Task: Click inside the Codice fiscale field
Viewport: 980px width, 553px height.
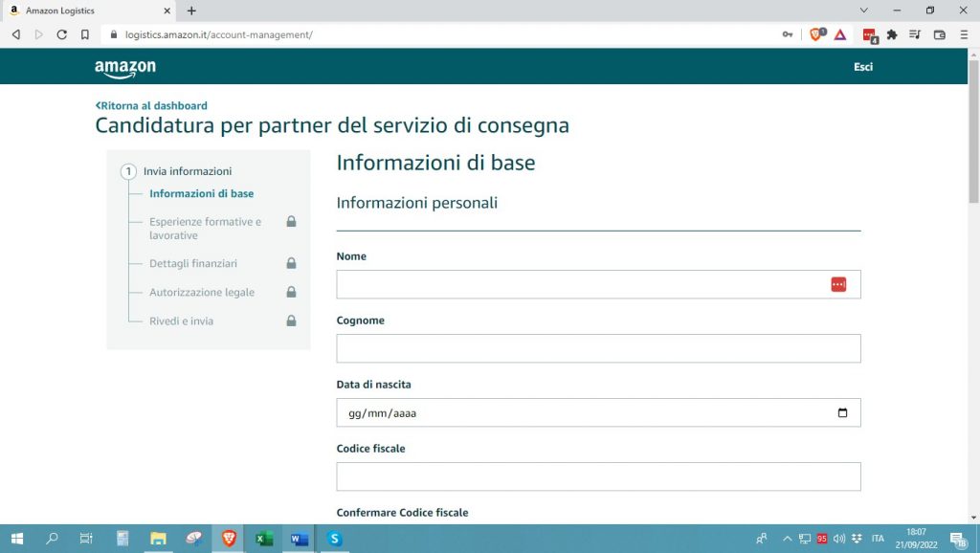Action: point(598,476)
